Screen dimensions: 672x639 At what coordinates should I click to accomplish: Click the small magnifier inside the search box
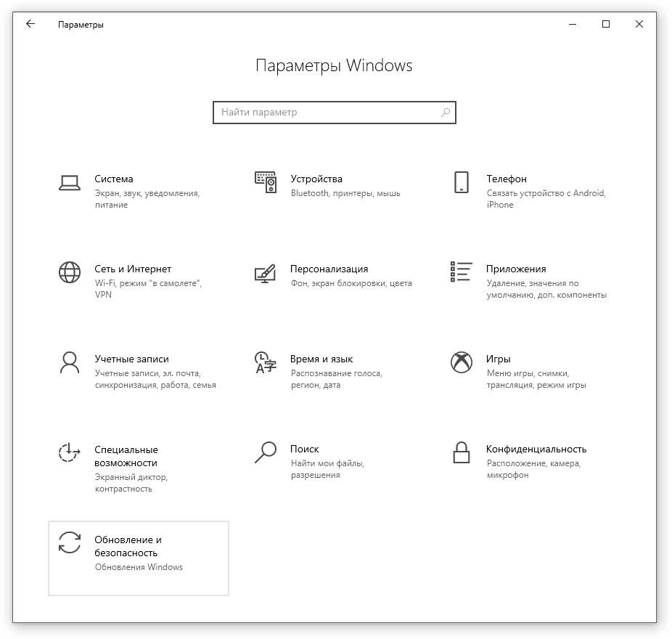pyautogui.click(x=446, y=113)
